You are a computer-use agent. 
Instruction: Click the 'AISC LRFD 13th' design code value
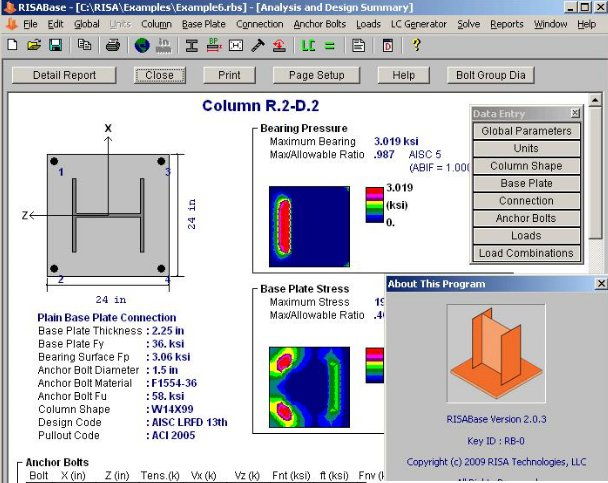coord(189,422)
